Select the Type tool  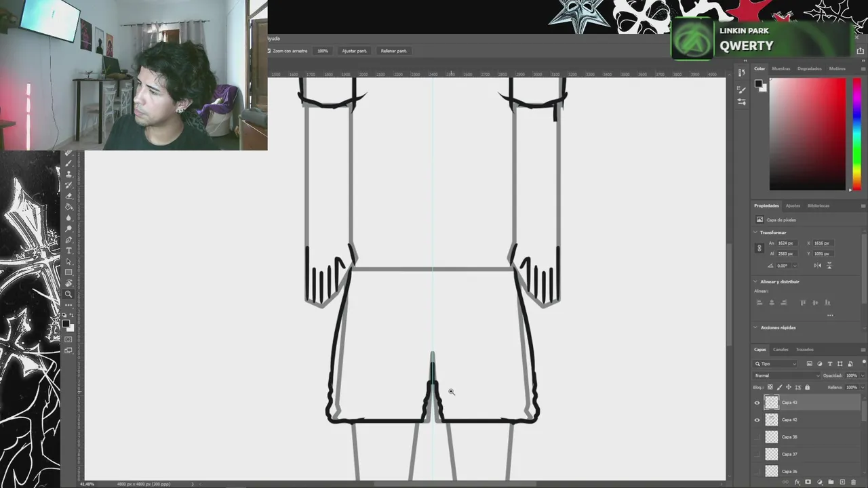click(68, 251)
